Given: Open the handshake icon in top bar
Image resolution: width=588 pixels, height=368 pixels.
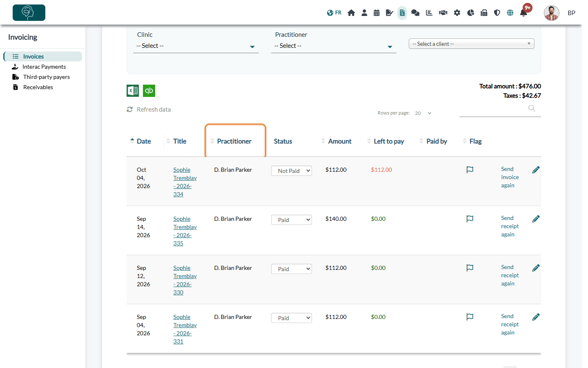Looking at the screenshot, I should coord(443,13).
